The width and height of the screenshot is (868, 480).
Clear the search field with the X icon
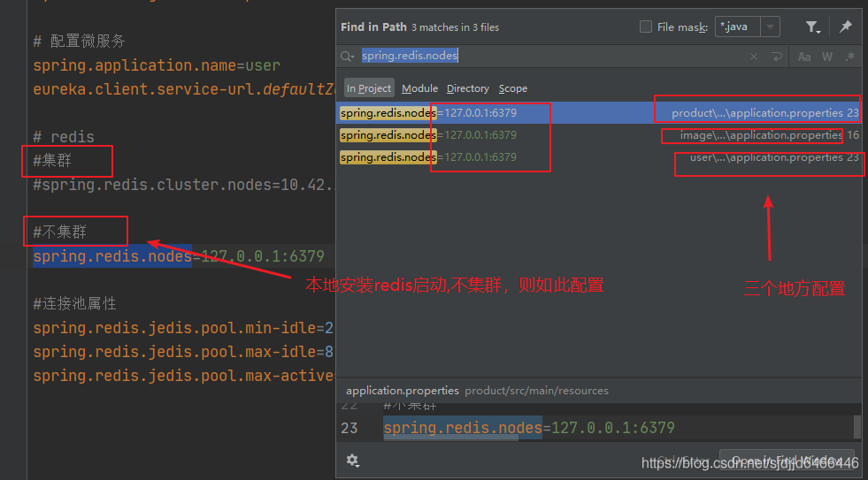pos(753,57)
